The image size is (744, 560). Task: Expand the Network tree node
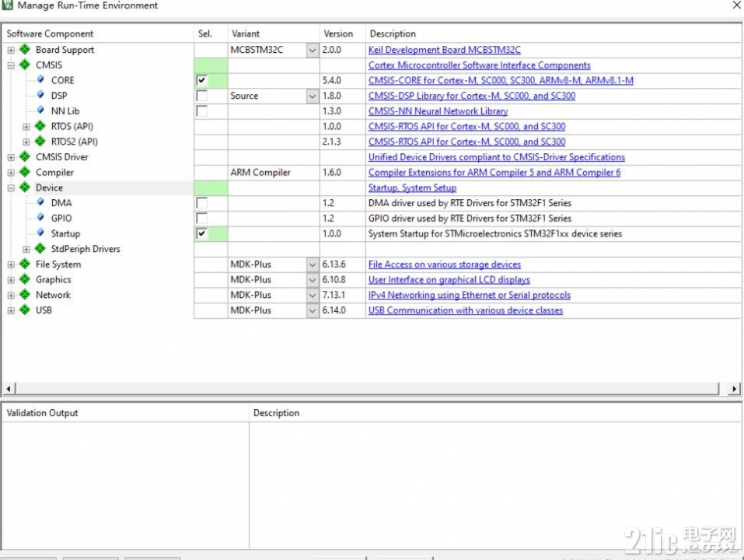(x=11, y=296)
